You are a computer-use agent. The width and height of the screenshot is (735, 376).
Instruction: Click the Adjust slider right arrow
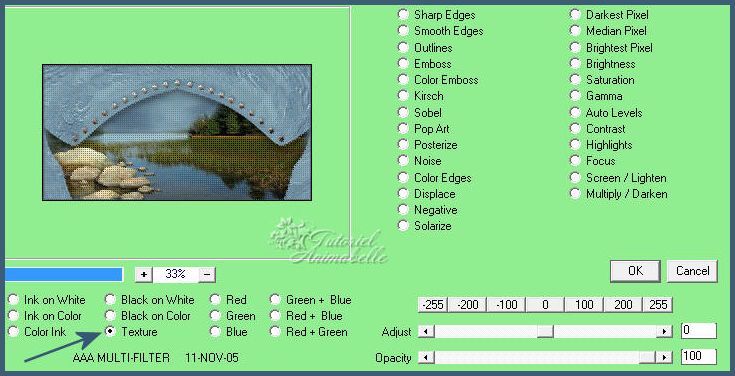pos(664,332)
